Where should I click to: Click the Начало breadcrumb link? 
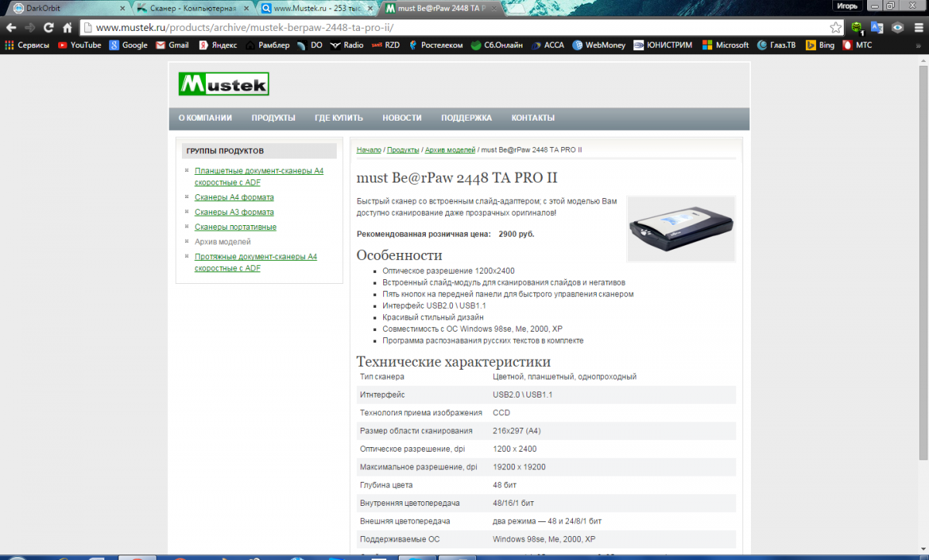pyautogui.click(x=369, y=149)
